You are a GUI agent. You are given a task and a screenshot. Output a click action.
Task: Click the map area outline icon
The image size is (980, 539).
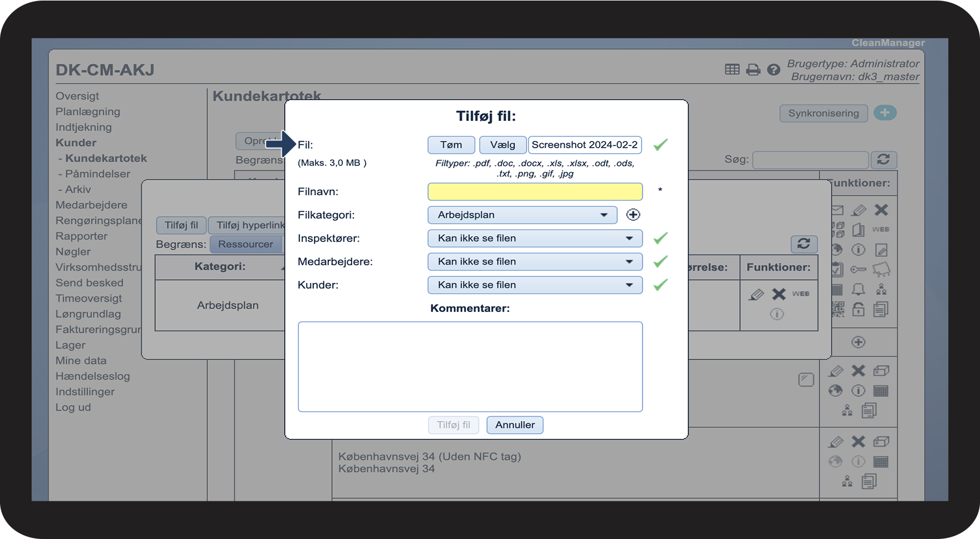[x=881, y=270]
